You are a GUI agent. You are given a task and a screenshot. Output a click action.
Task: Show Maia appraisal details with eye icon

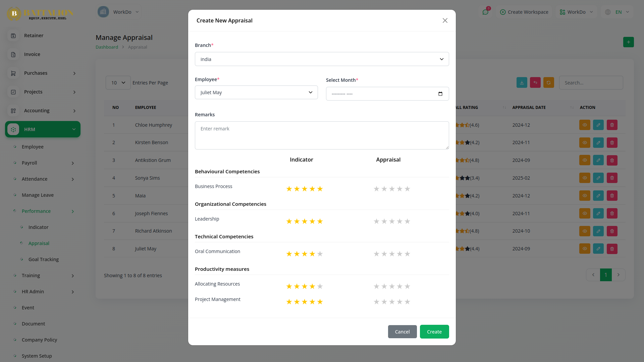(584, 196)
